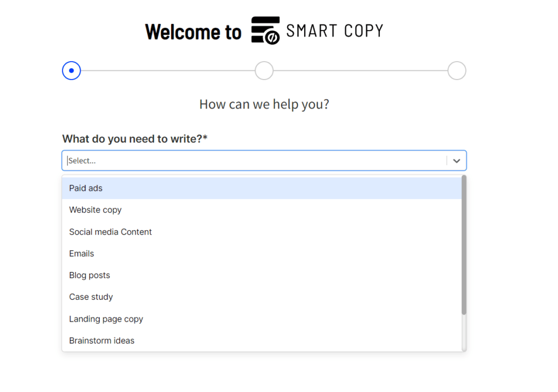The image size is (558, 392).
Task: Select the first step indicator circle
Action: click(71, 70)
